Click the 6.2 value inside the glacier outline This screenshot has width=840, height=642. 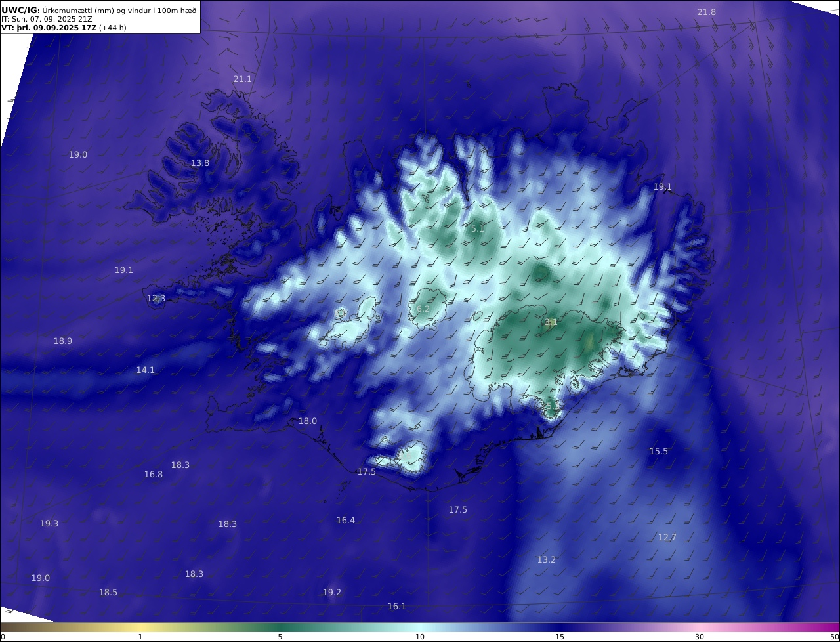(x=423, y=309)
